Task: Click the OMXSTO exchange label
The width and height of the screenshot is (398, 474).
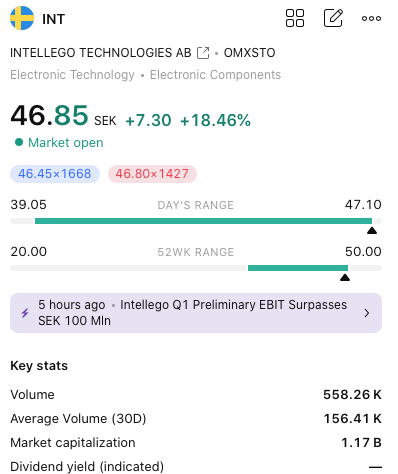Action: tap(249, 53)
